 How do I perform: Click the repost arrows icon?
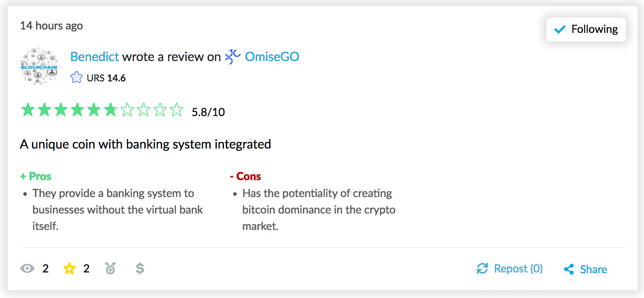[x=482, y=269]
